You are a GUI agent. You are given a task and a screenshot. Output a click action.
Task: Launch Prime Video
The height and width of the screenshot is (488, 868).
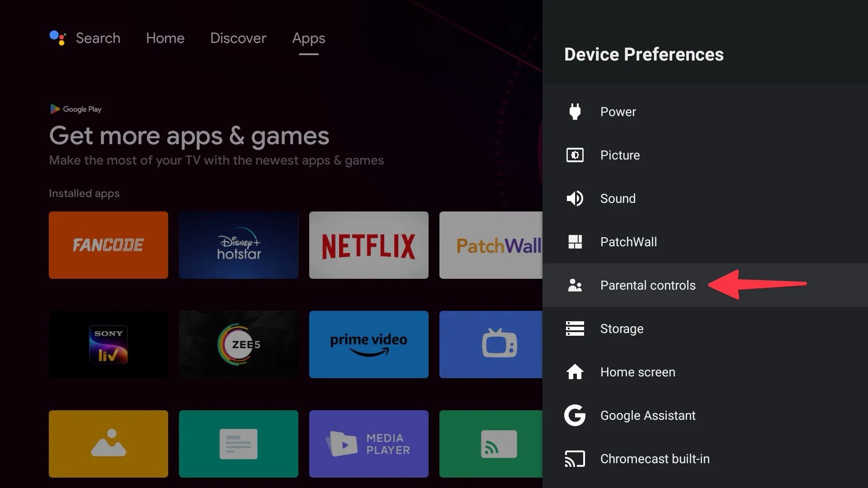368,344
